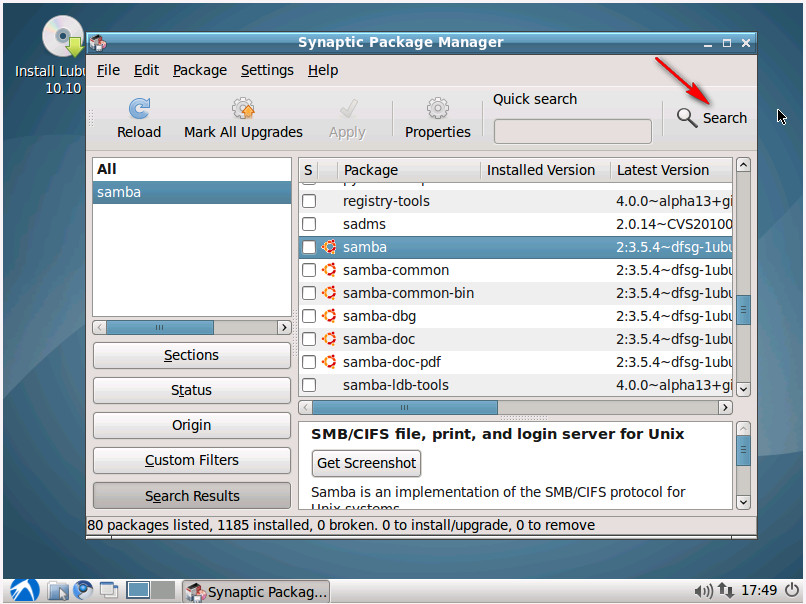Click the filter pane scroll left arrow

[x=100, y=327]
